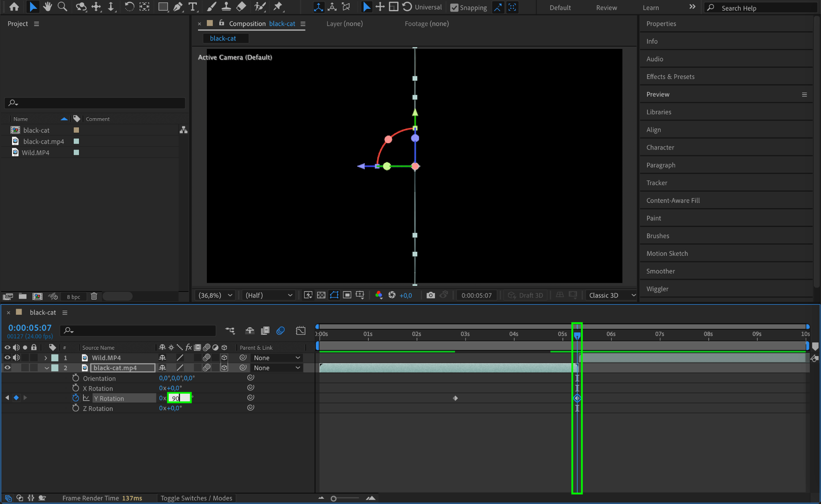The width and height of the screenshot is (821, 504).
Task: Select the Zoom tool
Action: tap(62, 7)
